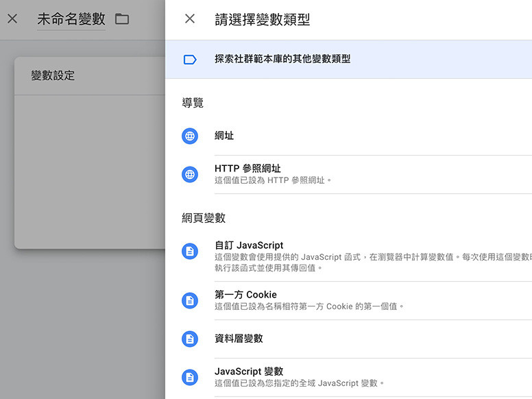The width and height of the screenshot is (532, 399).
Task: Close the 未命名變數 editor
Action: tap(12, 19)
